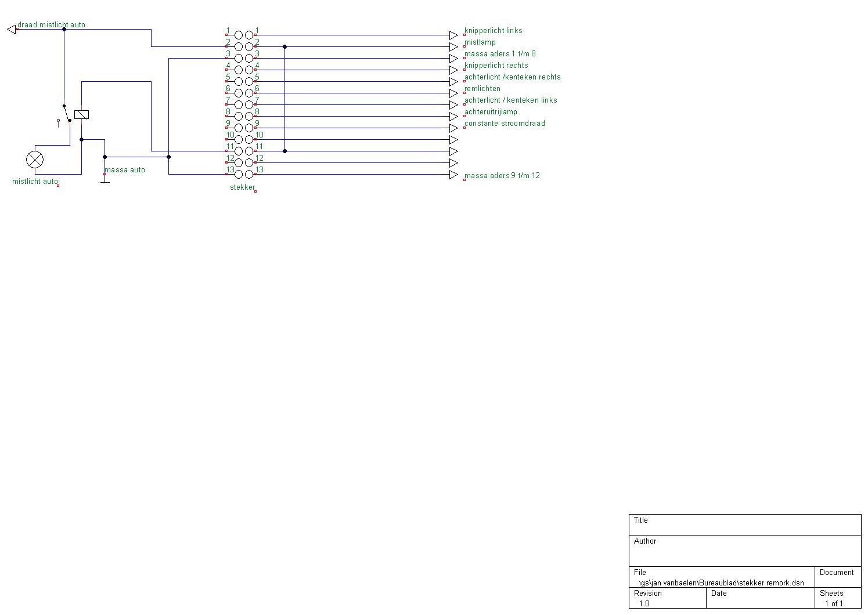This screenshot has width=868, height=615.
Task: Select right circle of stekker pin 13
Action: coord(249,174)
